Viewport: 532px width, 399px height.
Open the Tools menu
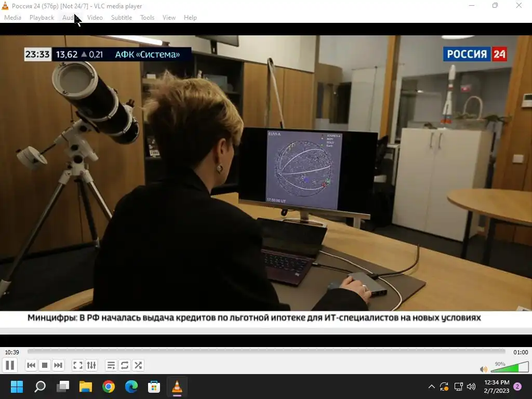[147, 18]
